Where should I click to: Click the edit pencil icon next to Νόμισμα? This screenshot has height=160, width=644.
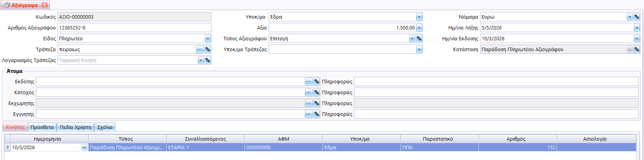coord(637,17)
